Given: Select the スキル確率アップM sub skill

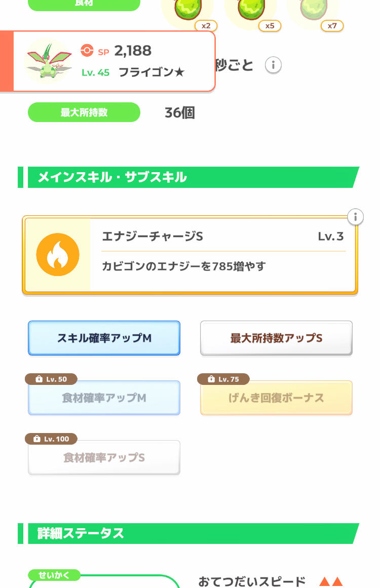Looking at the screenshot, I should point(104,338).
